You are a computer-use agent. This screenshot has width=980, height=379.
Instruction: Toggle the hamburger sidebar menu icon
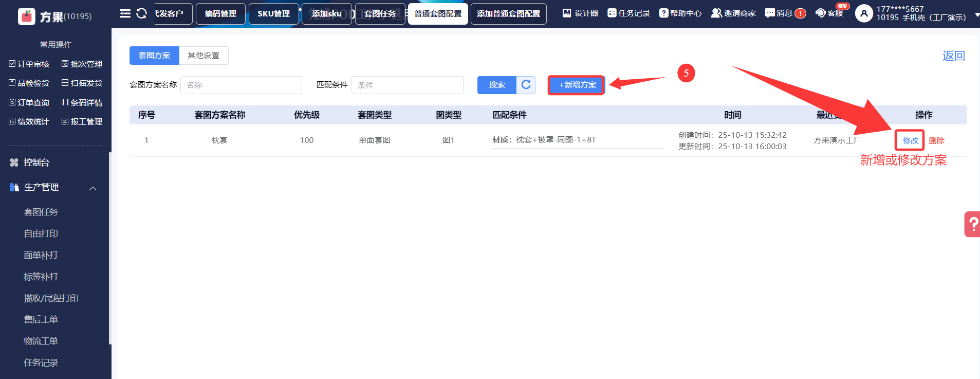(125, 13)
